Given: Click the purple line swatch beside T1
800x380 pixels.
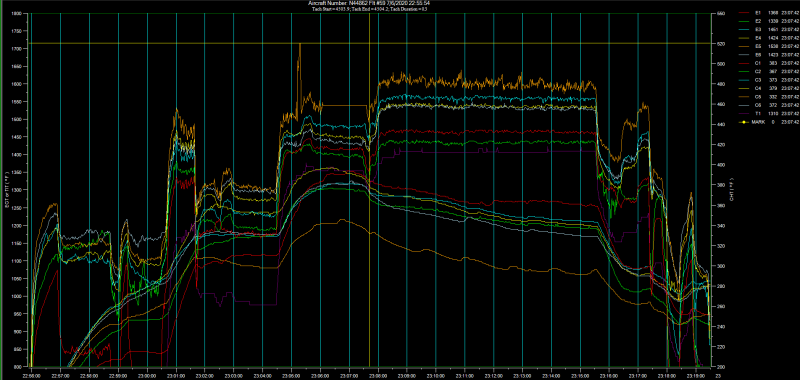Looking at the screenshot, I should [x=744, y=114].
